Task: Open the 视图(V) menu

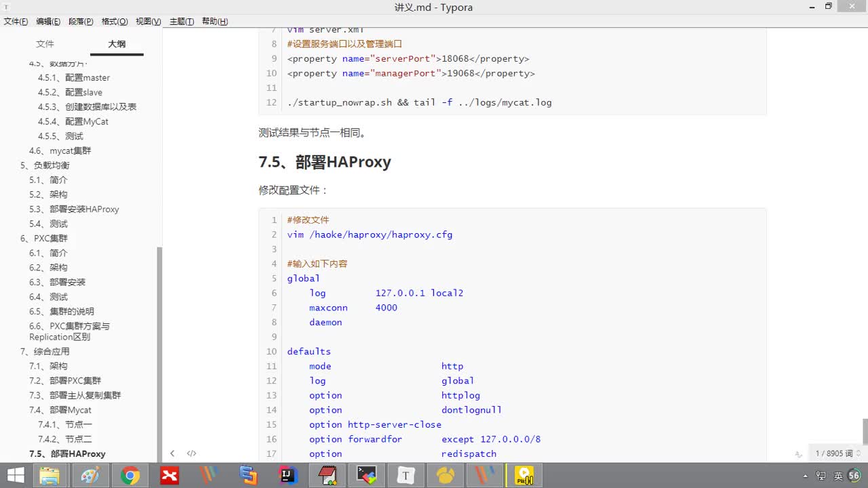Action: (x=149, y=22)
